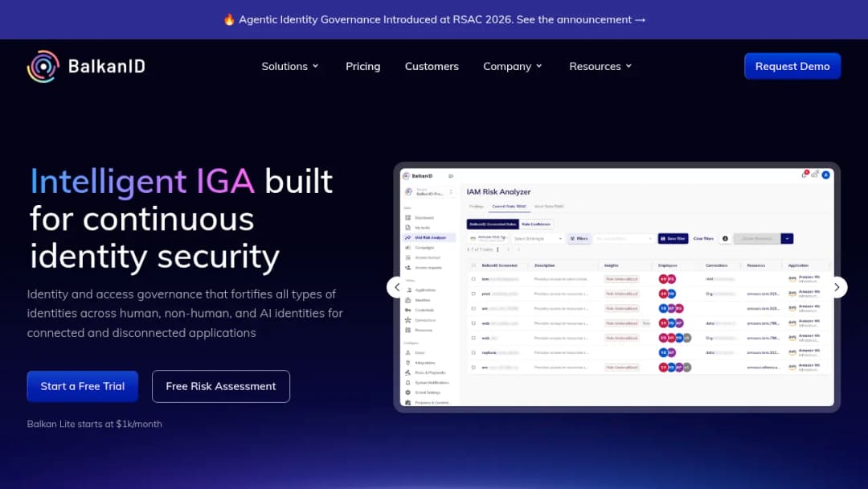Screen dimensions: 868x489
Task: Click the Free Risk Assessment button
Action: click(x=221, y=387)
